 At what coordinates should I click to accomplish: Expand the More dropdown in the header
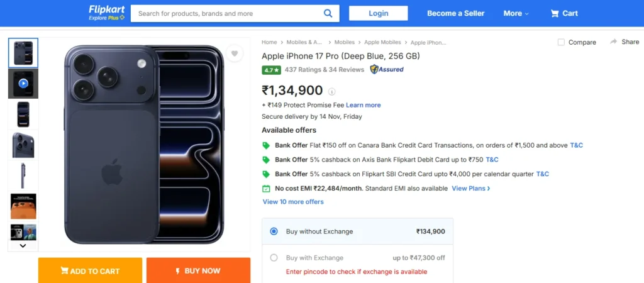516,13
